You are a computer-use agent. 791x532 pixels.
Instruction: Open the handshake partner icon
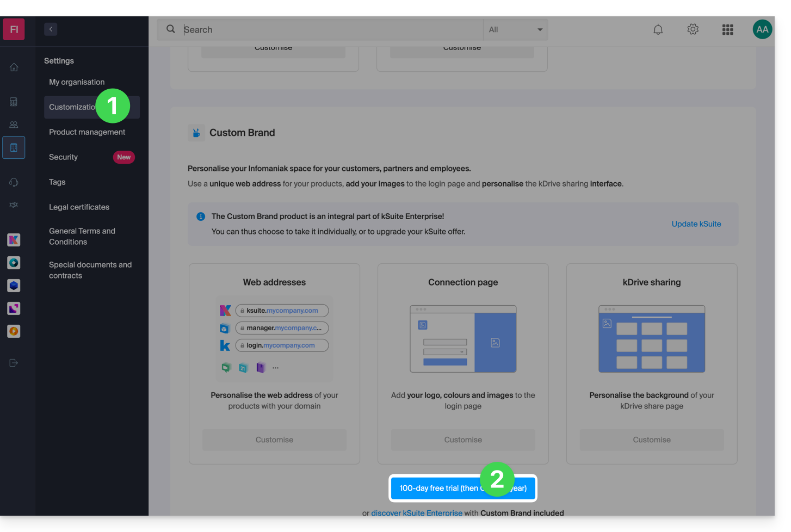pos(14,205)
